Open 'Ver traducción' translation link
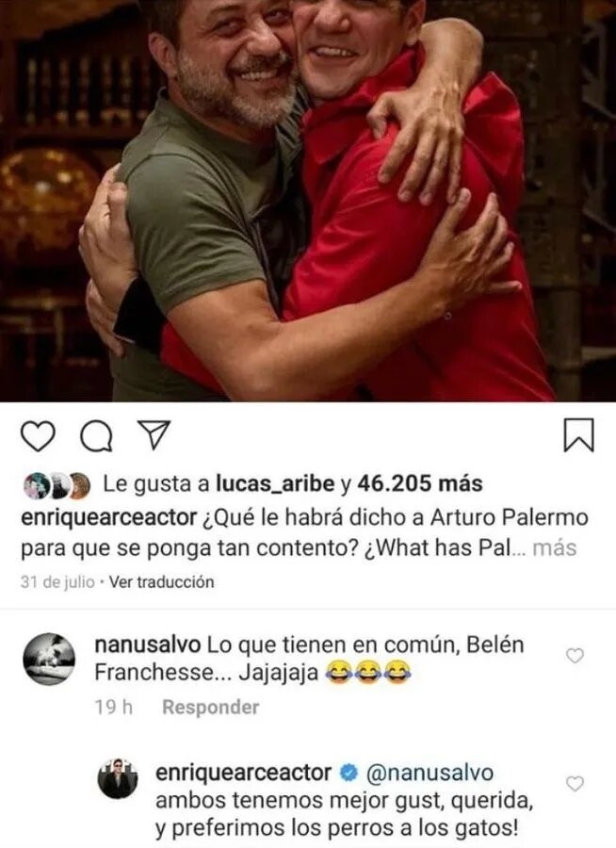This screenshot has width=616, height=848. pyautogui.click(x=162, y=582)
